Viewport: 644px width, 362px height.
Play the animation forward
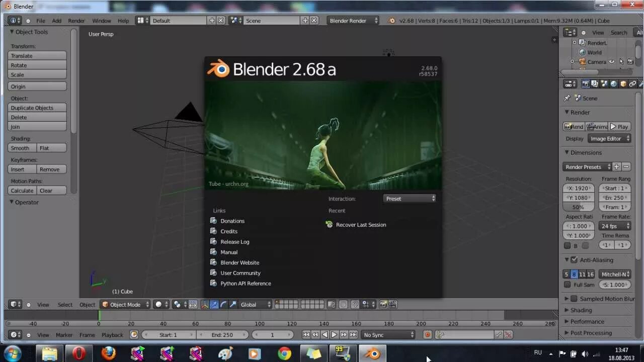pos(334,335)
